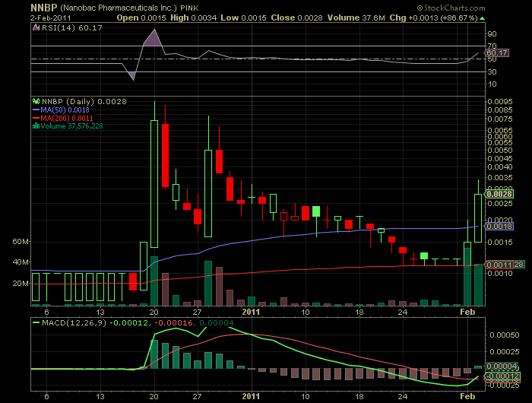Click the 0.0015 label on the price axis
Screen dimensions: 532x403
(x=500, y=242)
